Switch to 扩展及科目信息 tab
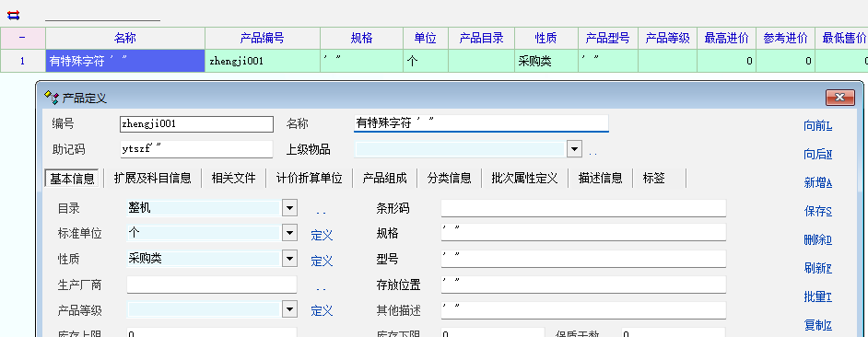The height and width of the screenshot is (337, 868). [x=152, y=179]
